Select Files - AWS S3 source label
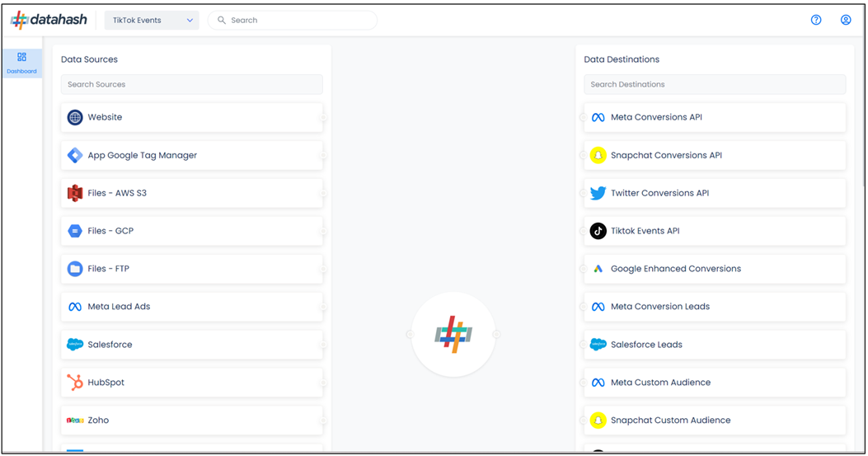 [x=117, y=193]
